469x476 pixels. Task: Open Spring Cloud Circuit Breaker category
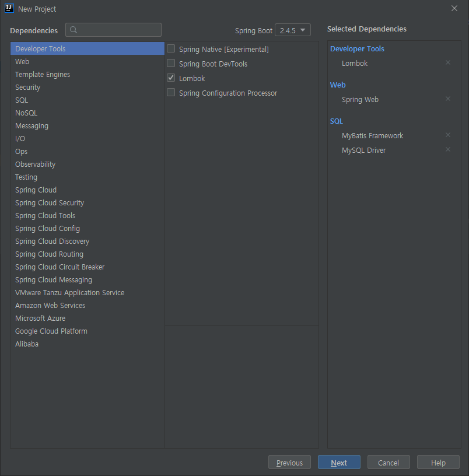tap(87, 267)
